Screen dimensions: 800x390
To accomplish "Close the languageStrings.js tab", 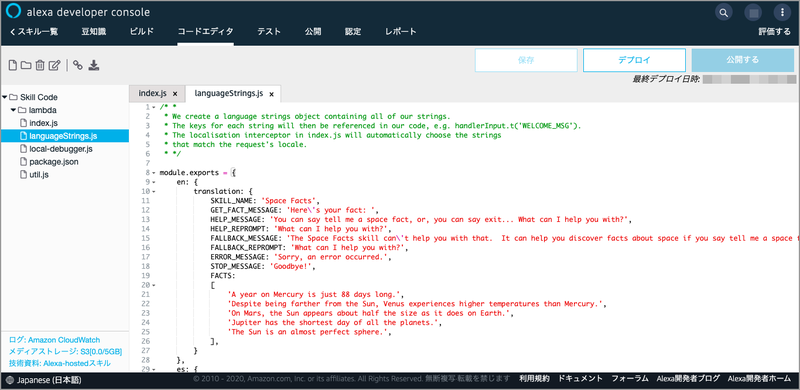I will click(x=271, y=94).
